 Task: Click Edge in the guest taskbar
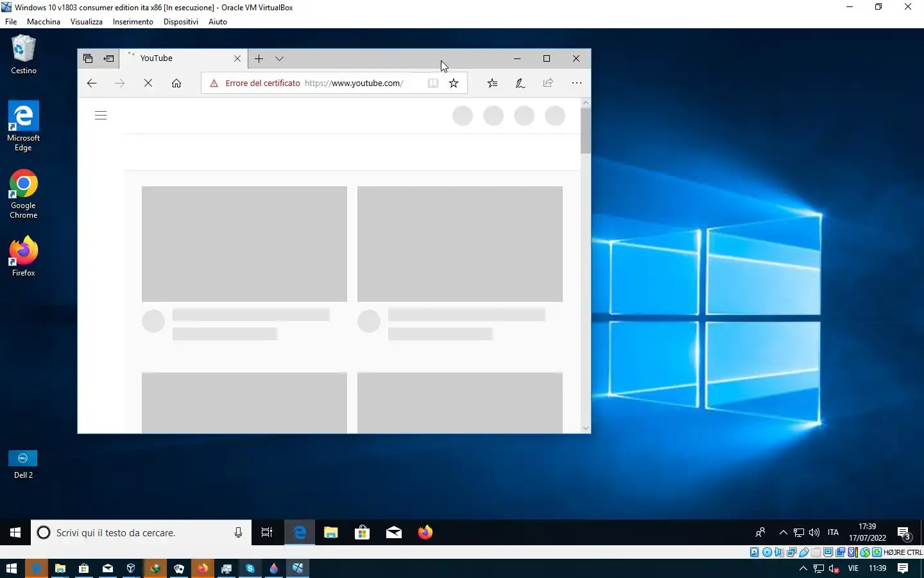point(300,532)
